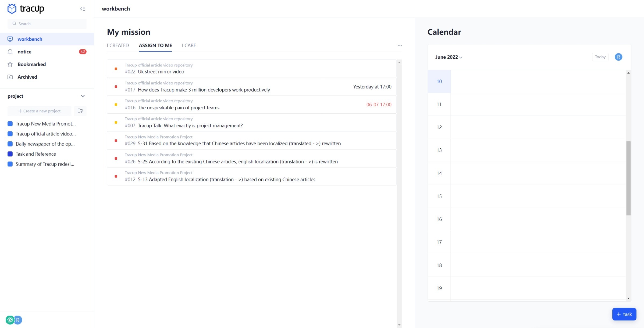Click the blue R avatar in calendar header

[618, 57]
